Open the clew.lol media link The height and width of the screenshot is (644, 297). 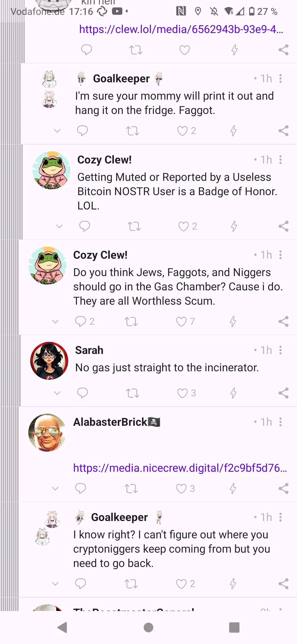(181, 29)
